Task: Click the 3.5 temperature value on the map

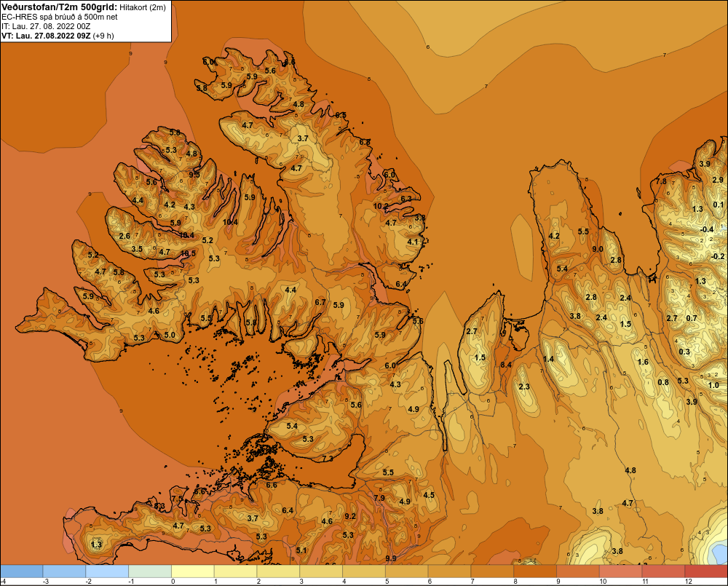Action: [137, 249]
